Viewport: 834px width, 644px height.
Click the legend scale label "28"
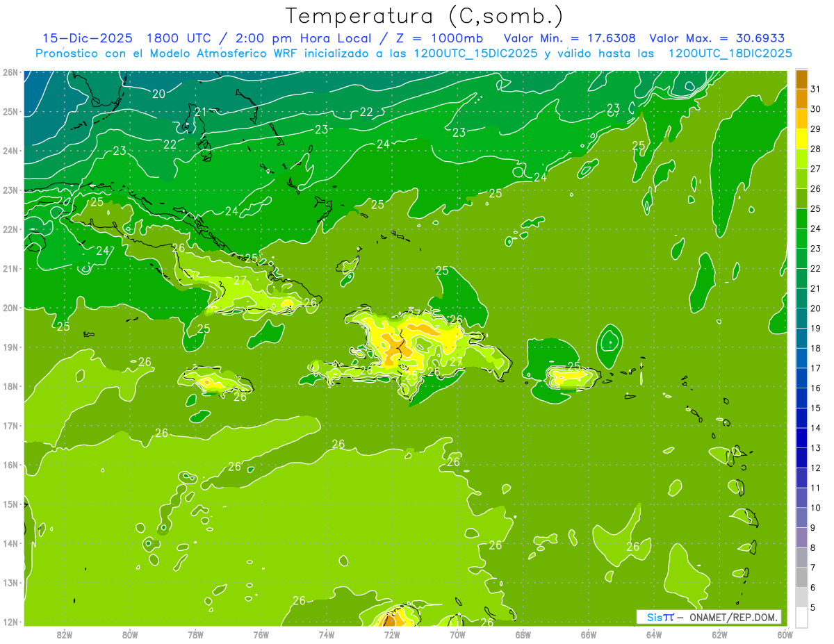click(815, 149)
